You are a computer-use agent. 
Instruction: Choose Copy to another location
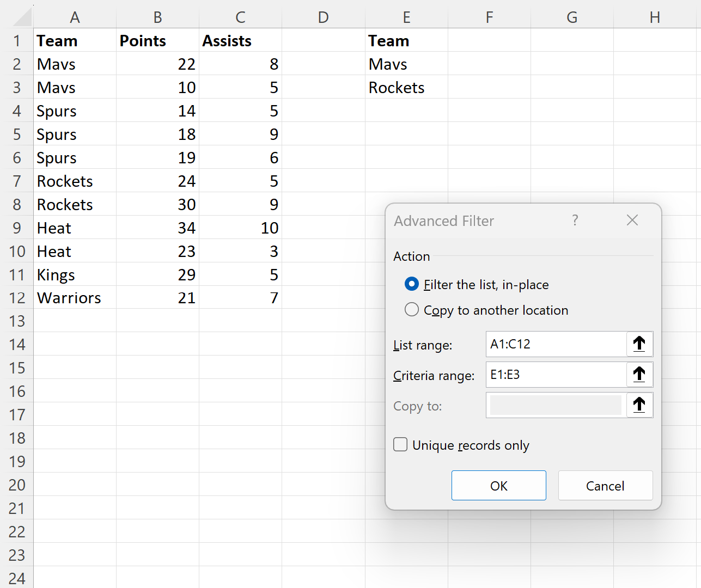pyautogui.click(x=412, y=310)
